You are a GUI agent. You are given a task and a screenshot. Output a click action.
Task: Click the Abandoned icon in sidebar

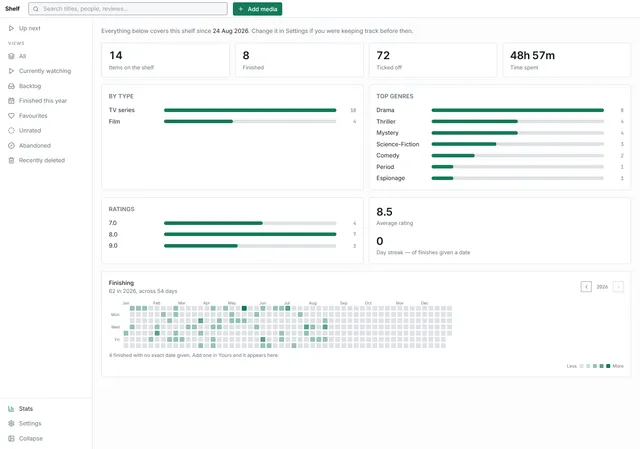pyautogui.click(x=11, y=146)
